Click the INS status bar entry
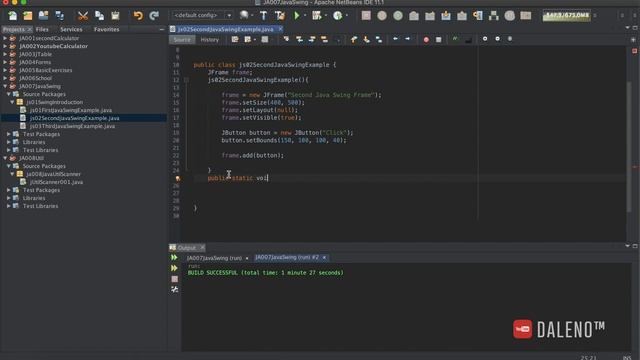Screen dimensions: 640x360 [x=627, y=358]
